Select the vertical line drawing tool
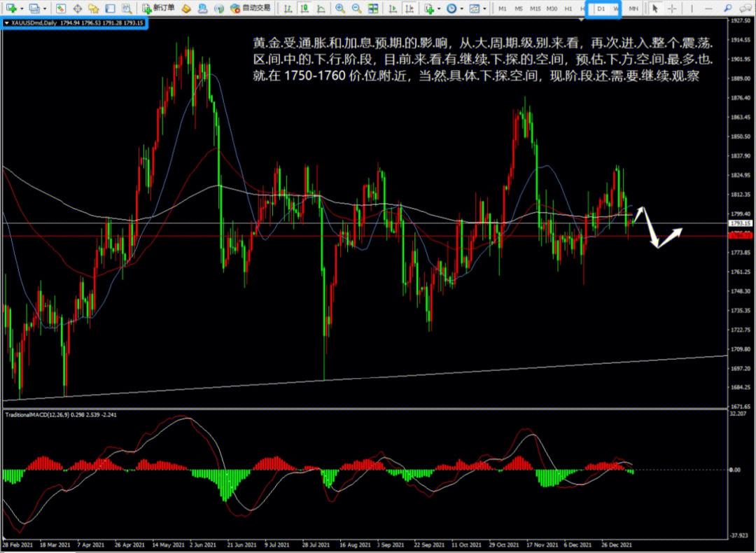This screenshot has width=756, height=553. pos(692,8)
